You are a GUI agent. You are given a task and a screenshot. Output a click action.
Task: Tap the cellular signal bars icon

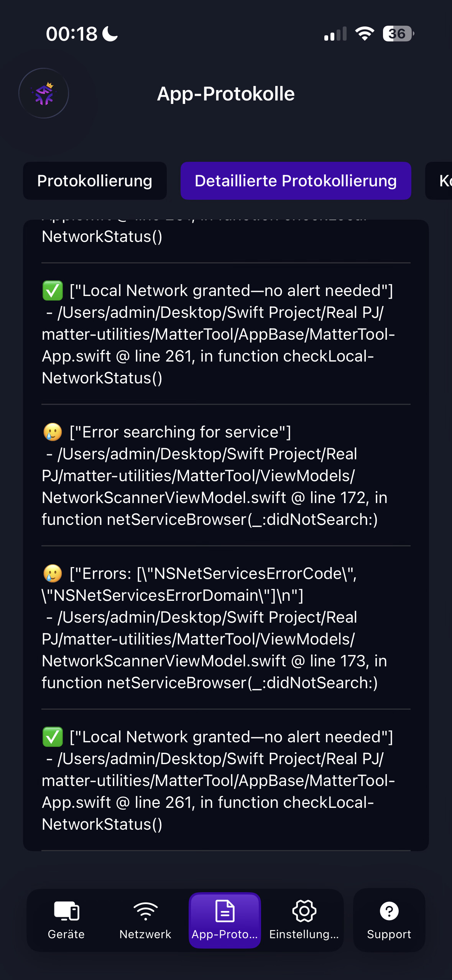tap(335, 34)
